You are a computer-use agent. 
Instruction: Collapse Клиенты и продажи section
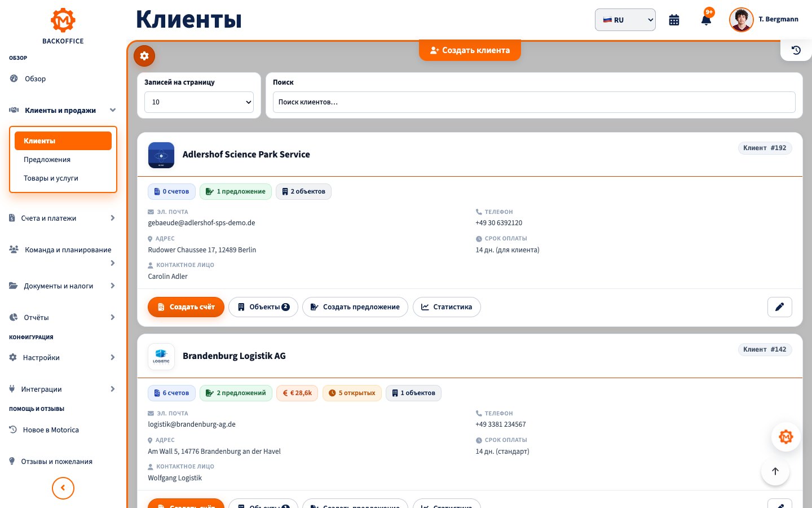63,110
